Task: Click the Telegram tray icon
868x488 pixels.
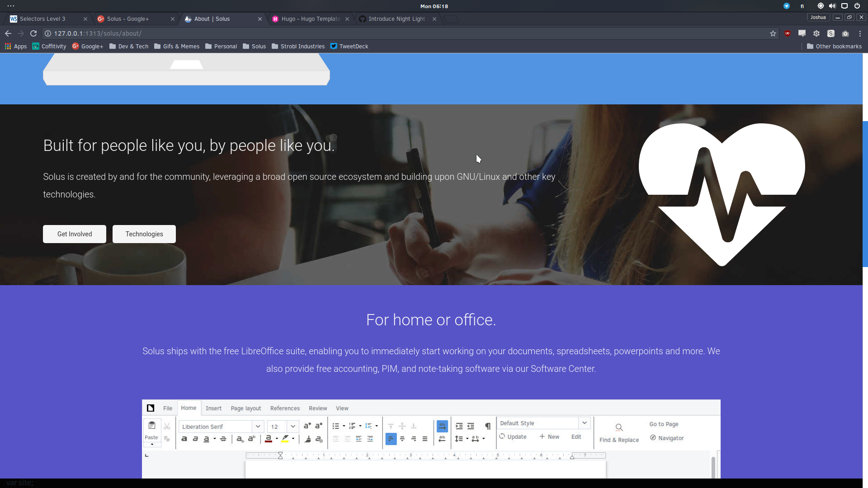Action: point(787,6)
